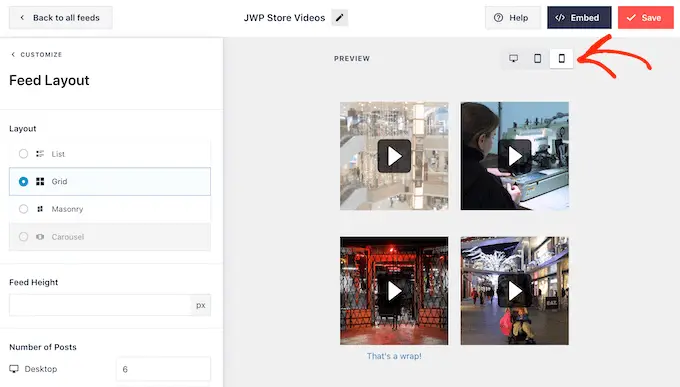The image size is (680, 387).
Task: Click the Feed Layout heading
Action: (49, 80)
